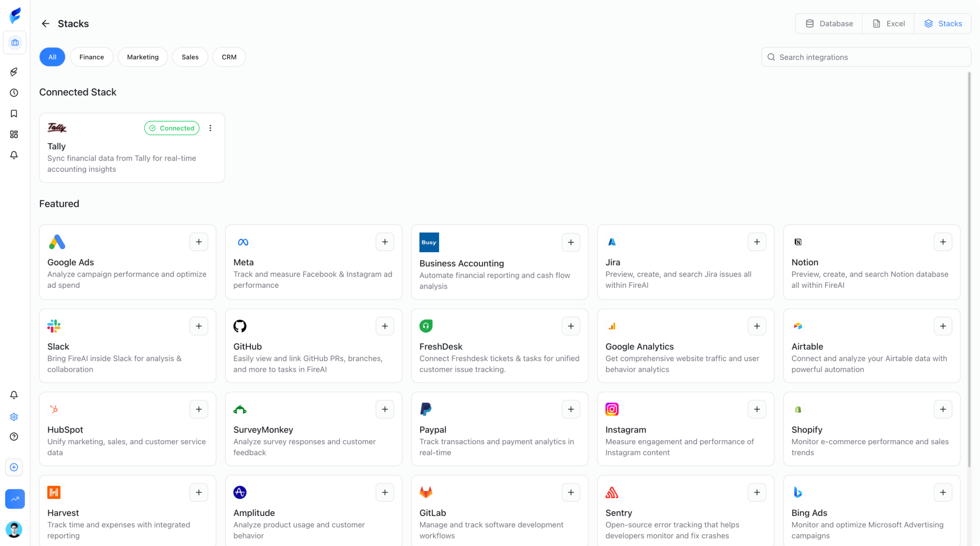Open the history clock icon in sidebar
Screen dimensions: 980x546
point(14,93)
